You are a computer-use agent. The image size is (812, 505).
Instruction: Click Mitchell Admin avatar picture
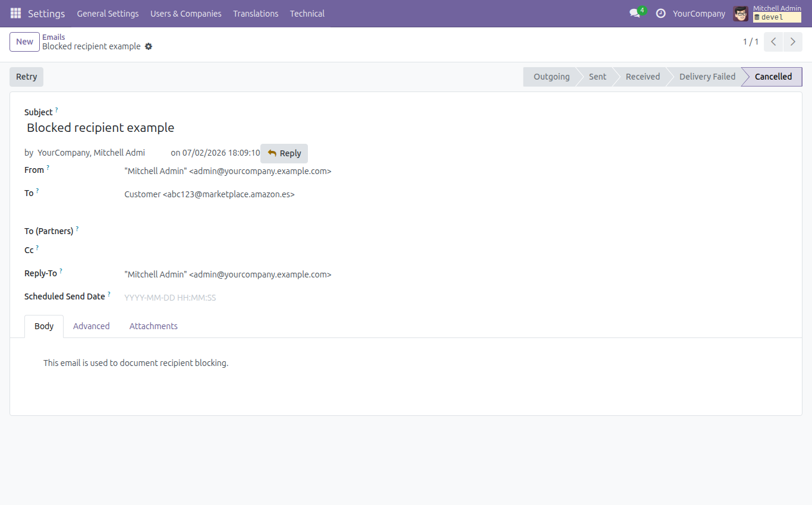[x=741, y=13]
